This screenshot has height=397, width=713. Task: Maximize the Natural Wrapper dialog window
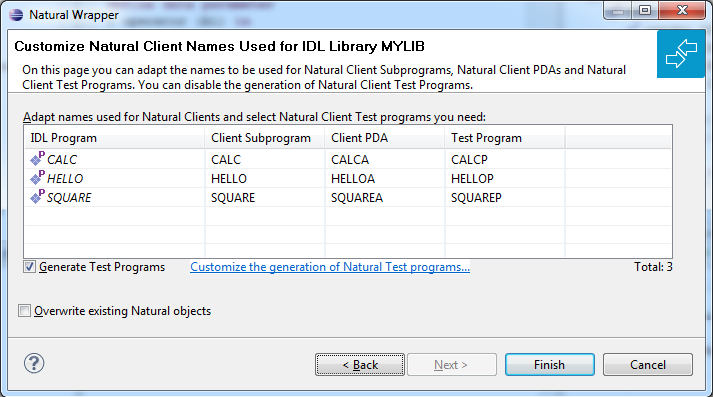pyautogui.click(x=645, y=10)
